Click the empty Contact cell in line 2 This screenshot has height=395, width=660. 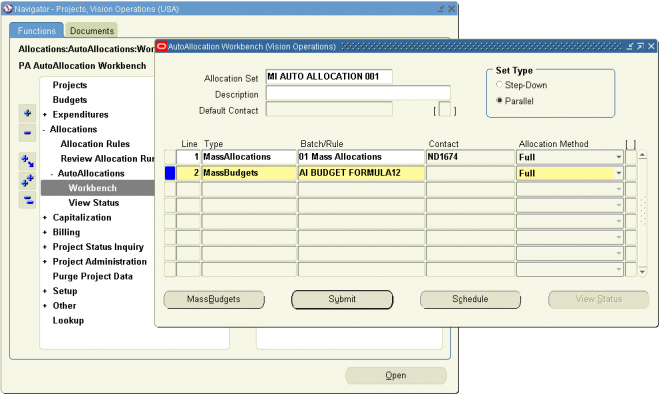(470, 173)
